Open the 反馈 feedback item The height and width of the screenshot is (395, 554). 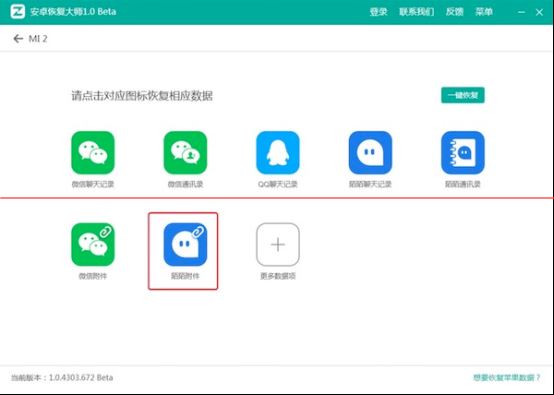click(454, 12)
